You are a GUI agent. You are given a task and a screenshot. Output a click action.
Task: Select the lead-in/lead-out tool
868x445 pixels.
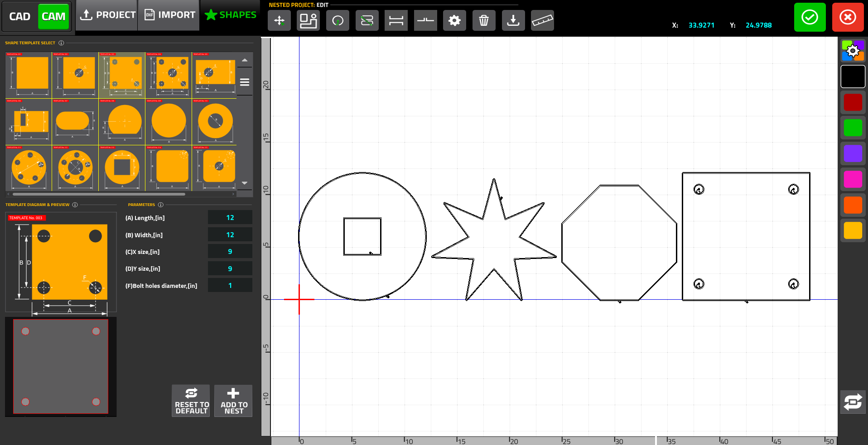(338, 20)
